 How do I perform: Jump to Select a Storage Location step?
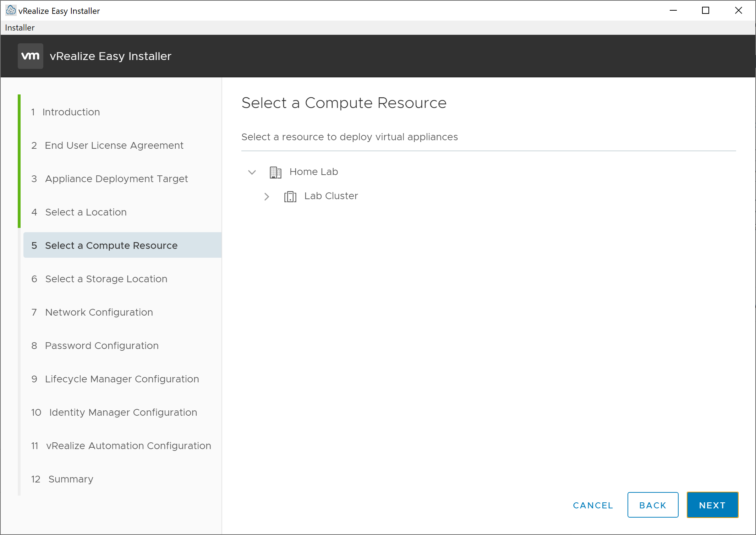click(106, 279)
